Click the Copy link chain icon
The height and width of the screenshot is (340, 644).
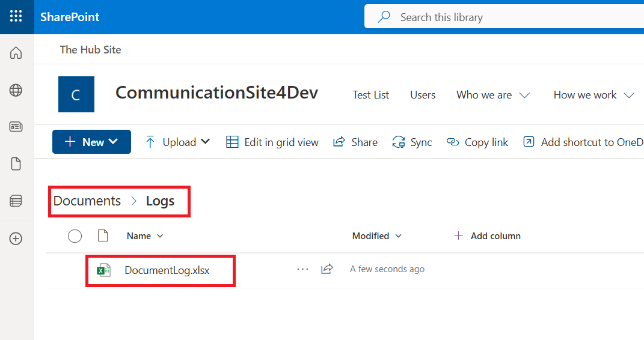click(x=453, y=142)
